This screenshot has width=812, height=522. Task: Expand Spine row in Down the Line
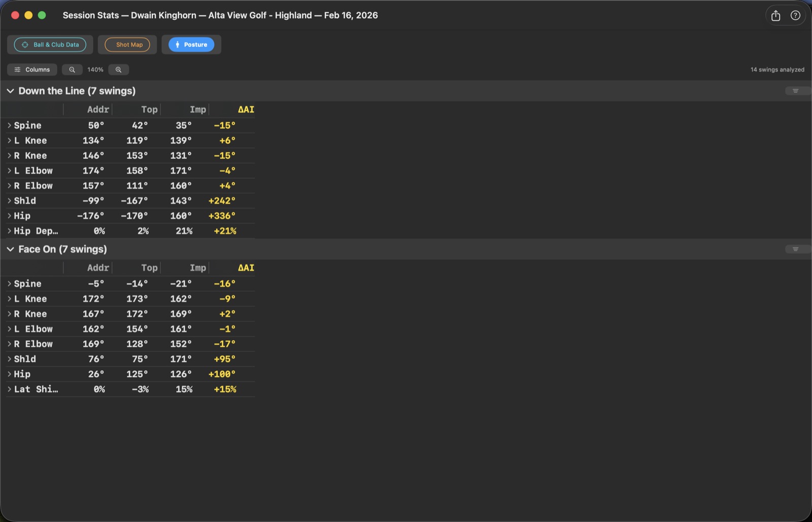click(9, 125)
